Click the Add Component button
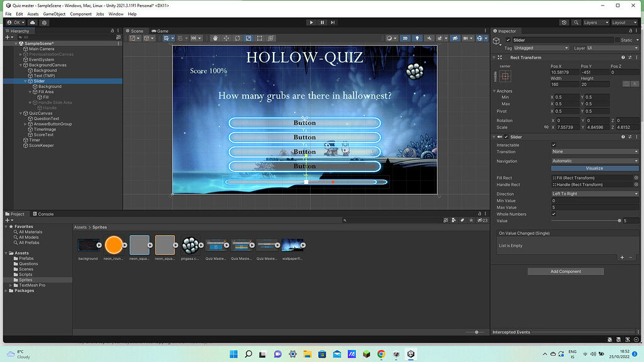This screenshot has height=362, width=644. [565, 271]
